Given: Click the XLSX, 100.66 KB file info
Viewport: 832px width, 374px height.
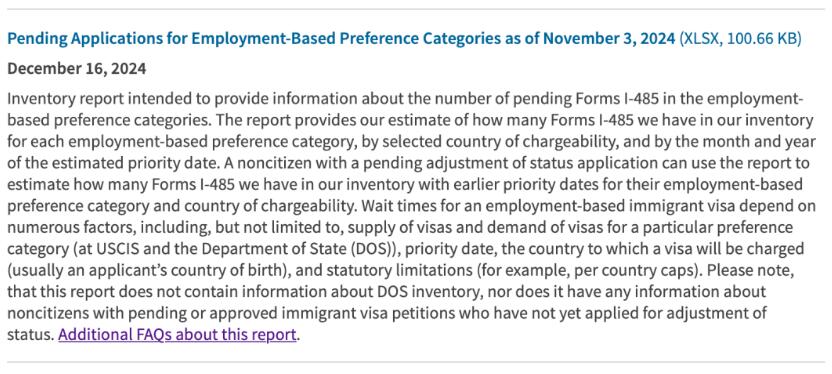Looking at the screenshot, I should [x=740, y=39].
